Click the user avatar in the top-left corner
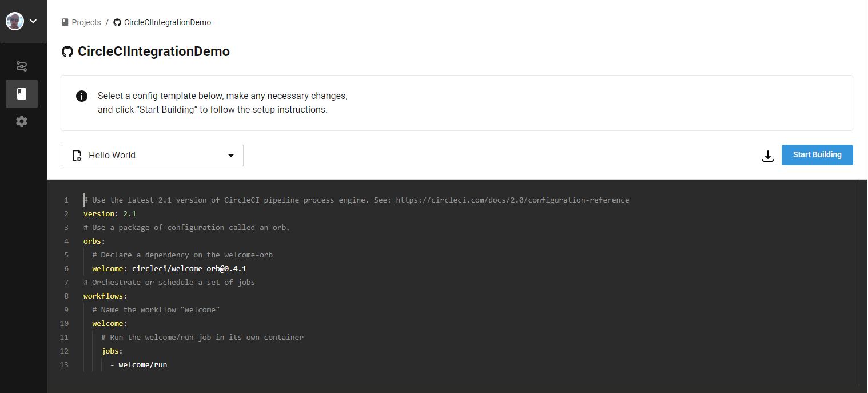868x393 pixels. pyautogui.click(x=14, y=21)
